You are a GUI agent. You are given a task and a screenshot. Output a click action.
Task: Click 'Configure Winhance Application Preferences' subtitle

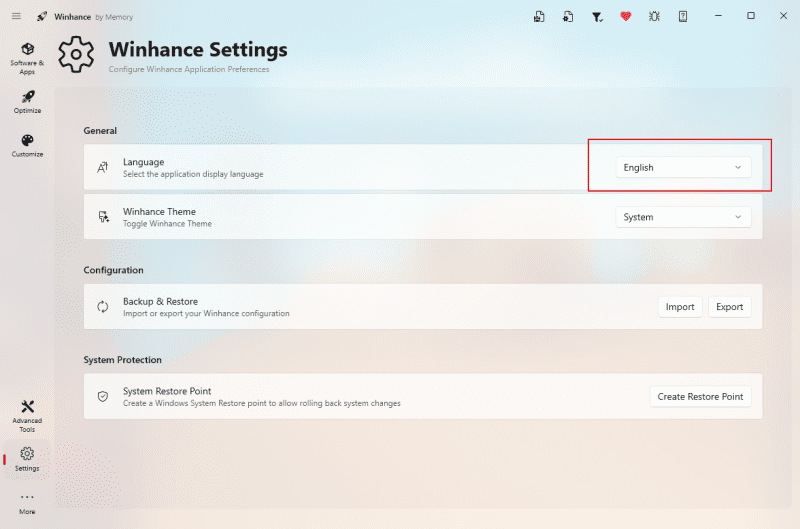[x=189, y=69]
